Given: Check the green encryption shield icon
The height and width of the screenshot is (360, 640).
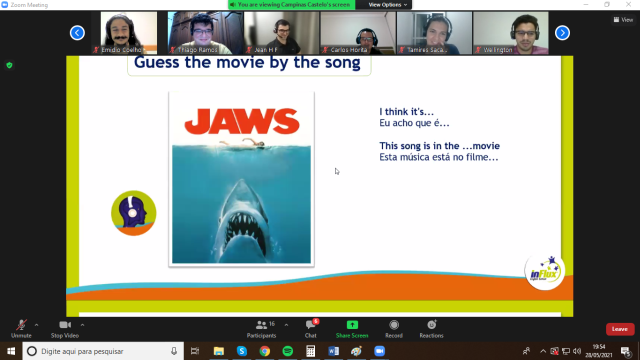Looking at the screenshot, I should click(9, 65).
